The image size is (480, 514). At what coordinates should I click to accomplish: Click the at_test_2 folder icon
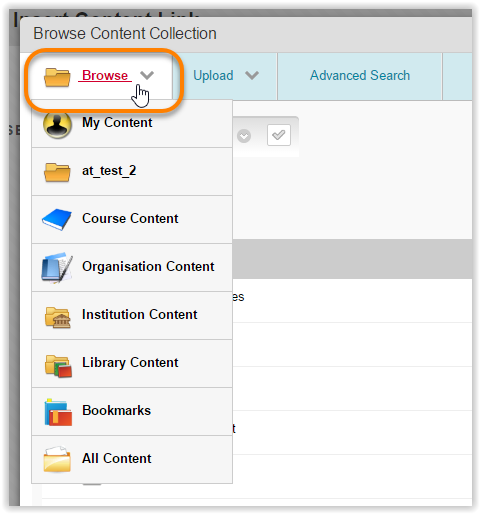tap(57, 172)
